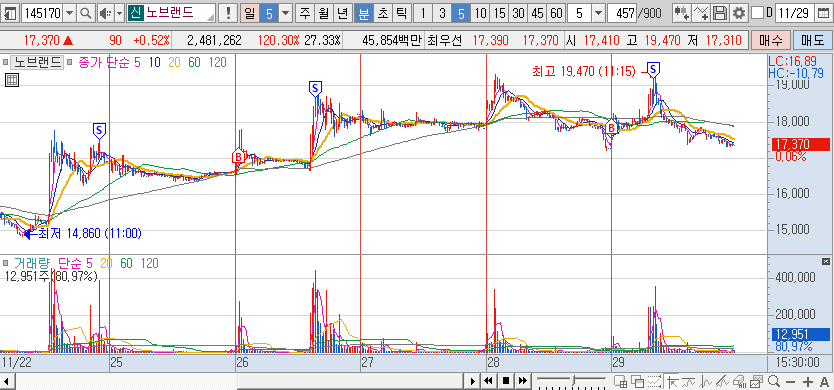This screenshot has height=390, width=834.
Task: Open calendar picker next to 11/29
Action: 823,13
